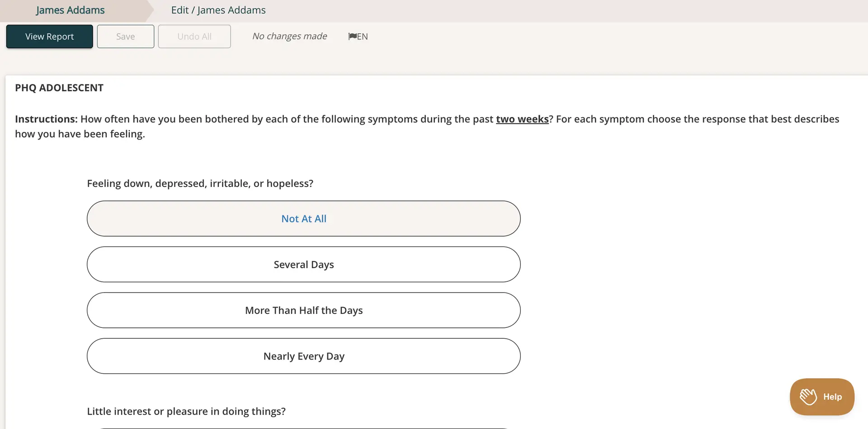Deselect the highlighted 'Not At All' answer

pos(303,218)
